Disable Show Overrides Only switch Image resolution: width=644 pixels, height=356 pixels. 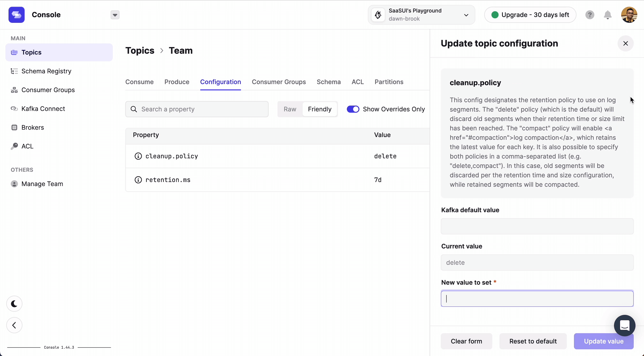(353, 109)
